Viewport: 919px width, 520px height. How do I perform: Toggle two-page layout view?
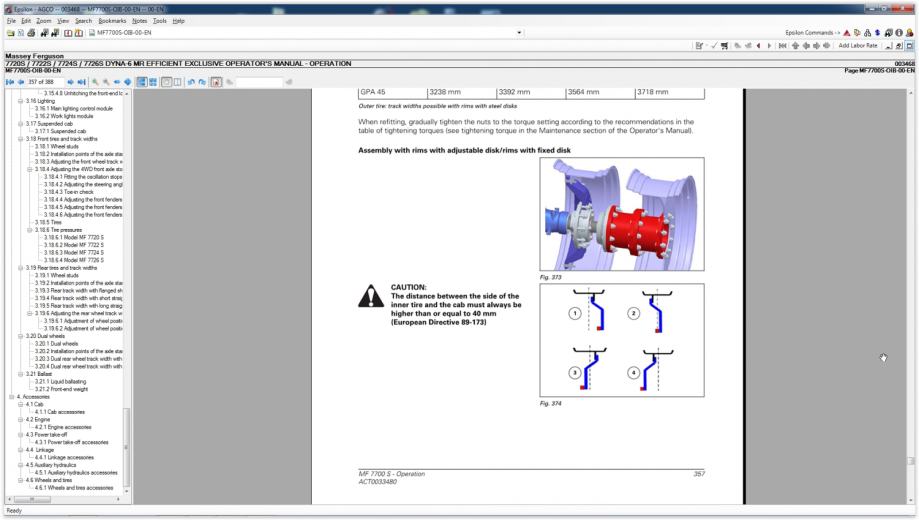178,82
